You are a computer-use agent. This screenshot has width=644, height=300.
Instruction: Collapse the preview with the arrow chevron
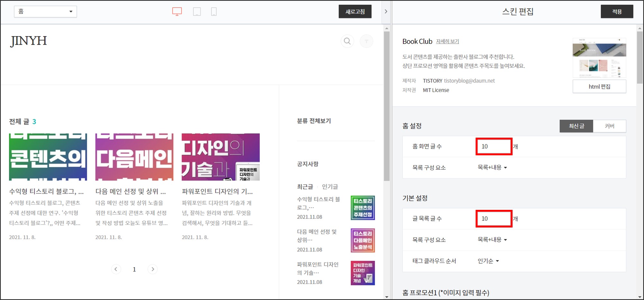tap(386, 12)
